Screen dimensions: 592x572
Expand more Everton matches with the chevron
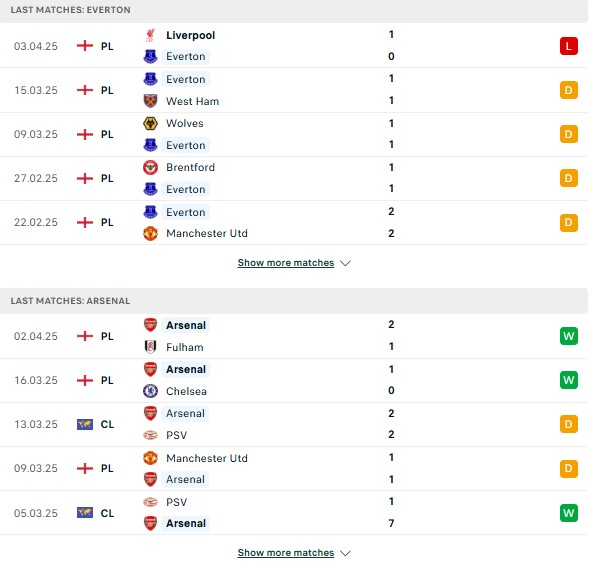(345, 263)
